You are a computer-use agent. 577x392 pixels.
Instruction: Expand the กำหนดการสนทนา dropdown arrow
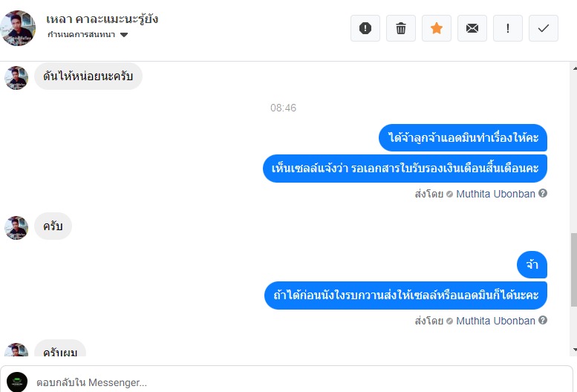(x=124, y=35)
